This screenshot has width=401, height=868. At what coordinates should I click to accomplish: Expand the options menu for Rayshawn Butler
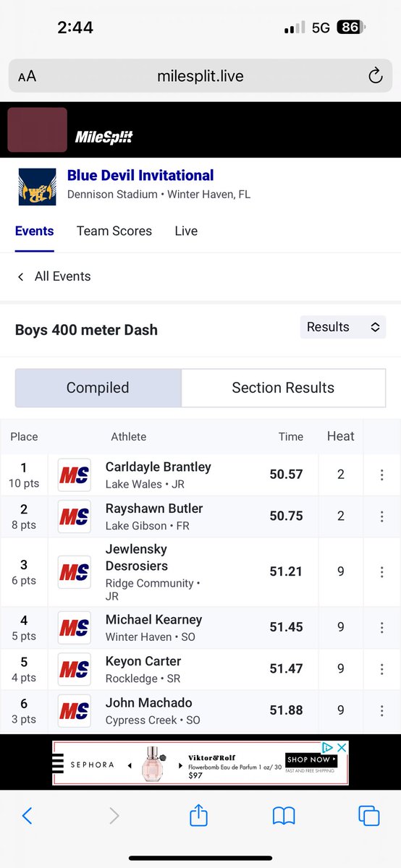(381, 516)
